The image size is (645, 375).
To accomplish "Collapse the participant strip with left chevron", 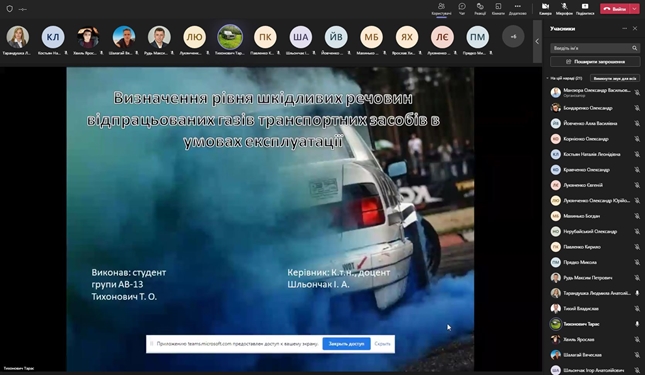I will coord(537,41).
